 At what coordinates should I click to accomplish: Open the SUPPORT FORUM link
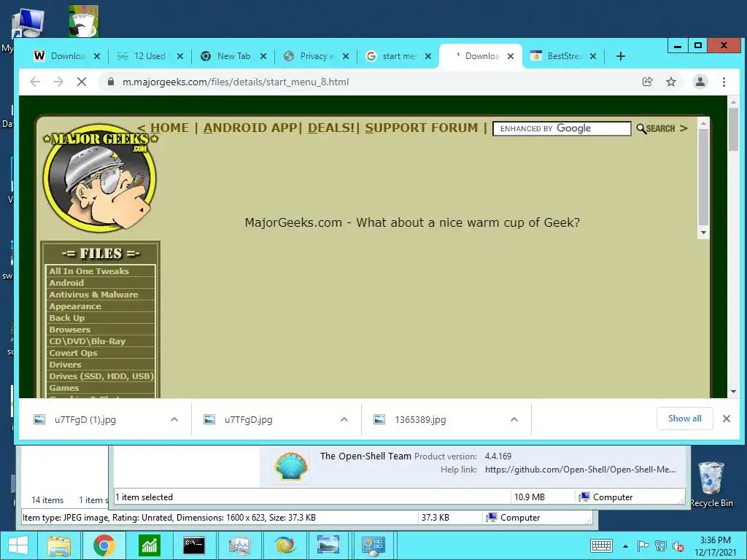[x=421, y=128]
